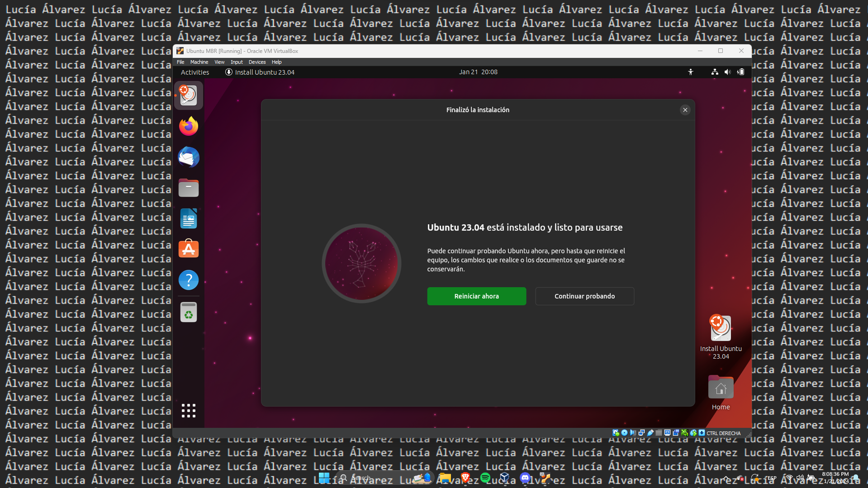This screenshot has width=868, height=488.
Task: Click Continuar probando button
Action: point(584,296)
